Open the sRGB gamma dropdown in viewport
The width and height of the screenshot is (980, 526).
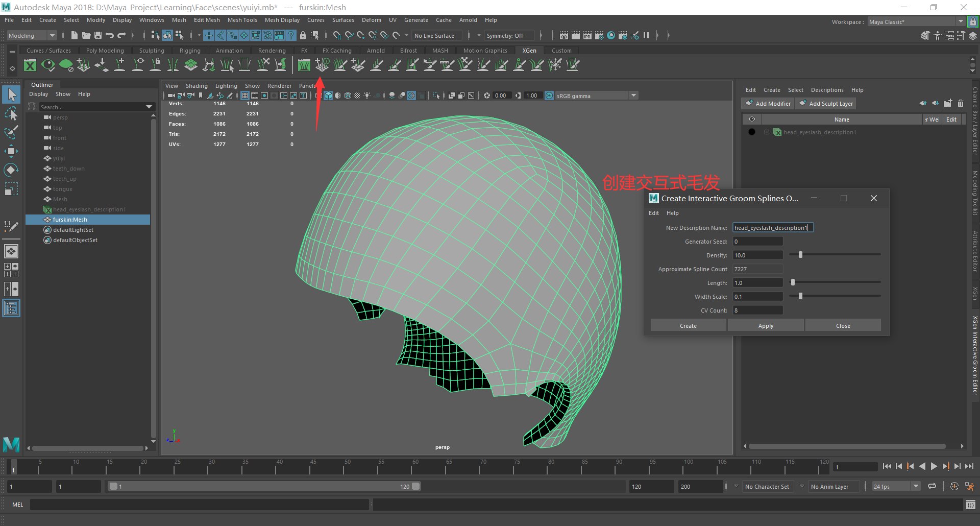pyautogui.click(x=633, y=95)
